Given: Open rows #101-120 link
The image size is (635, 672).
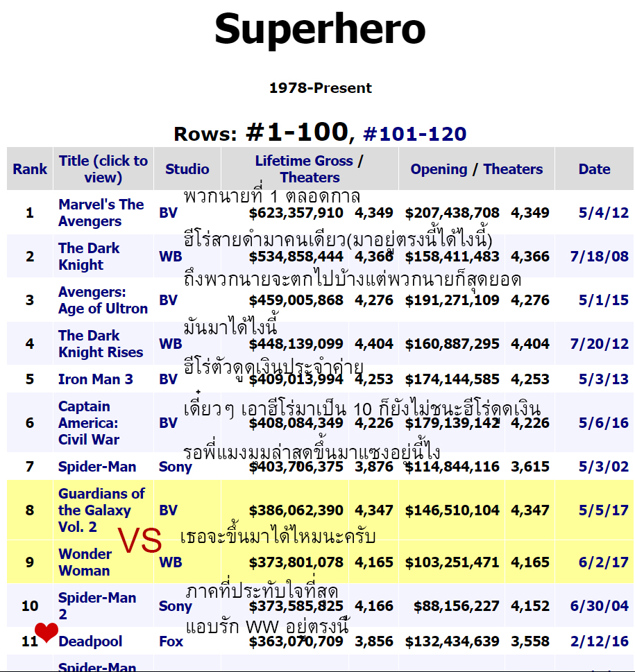Looking at the screenshot, I should [414, 134].
